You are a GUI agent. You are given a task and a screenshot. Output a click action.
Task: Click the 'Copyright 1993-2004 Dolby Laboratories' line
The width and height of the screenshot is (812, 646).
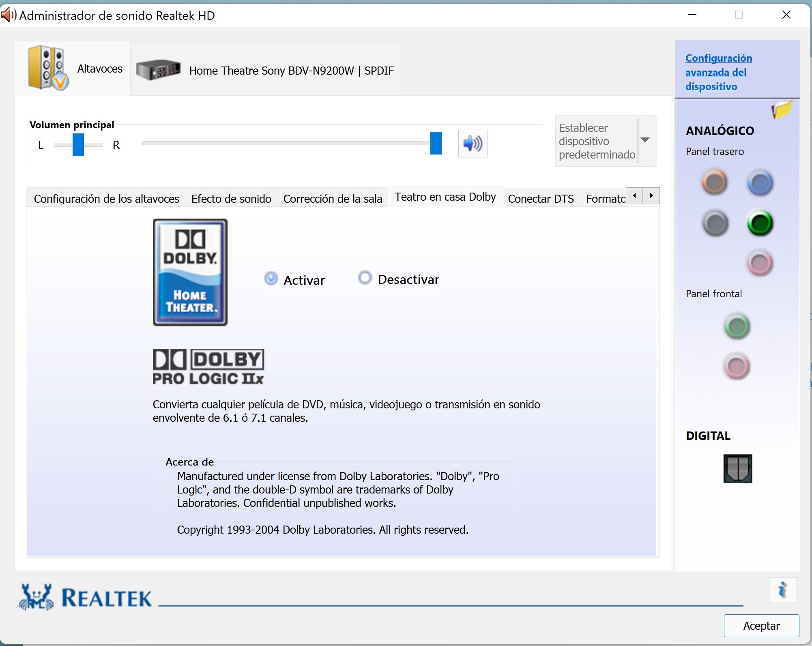pos(322,530)
